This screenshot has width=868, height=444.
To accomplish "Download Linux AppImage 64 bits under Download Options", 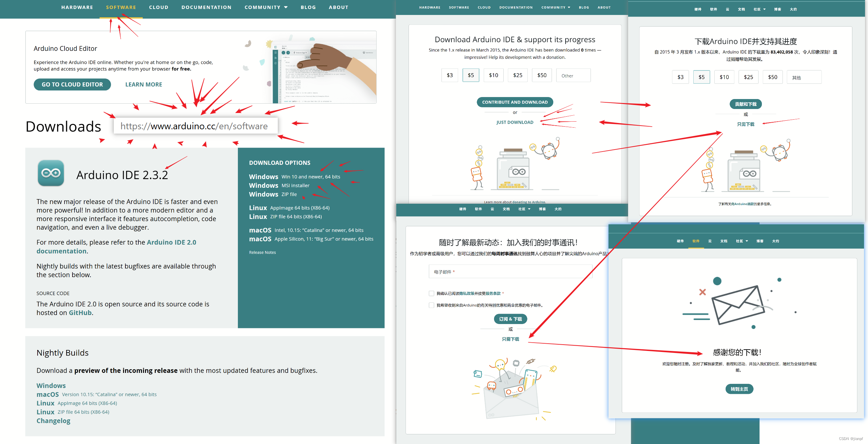I will point(289,208).
